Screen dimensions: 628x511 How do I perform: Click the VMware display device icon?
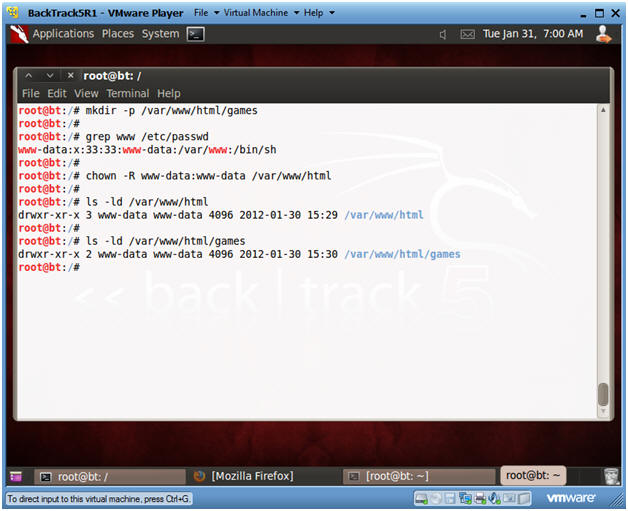tap(509, 499)
